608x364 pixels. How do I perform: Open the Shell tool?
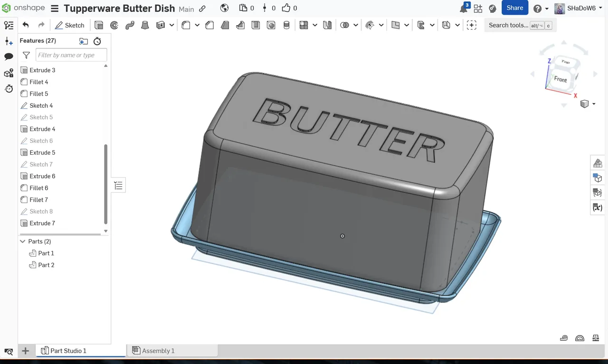pos(256,25)
